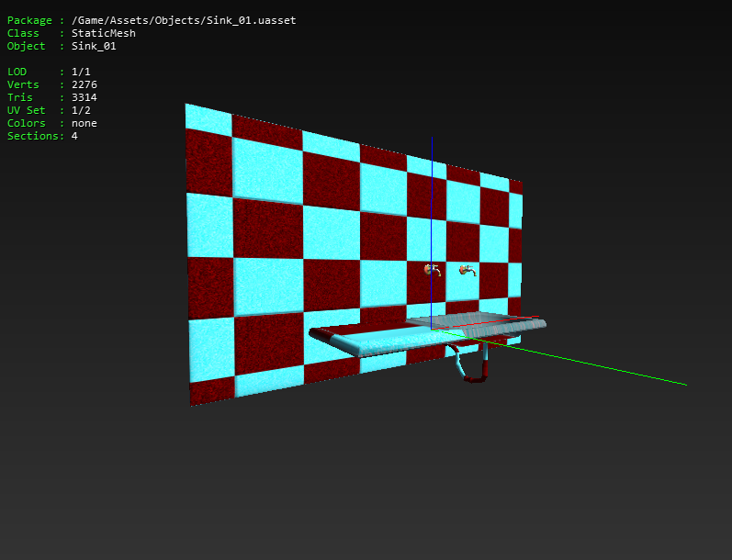Click the StaticMesh class value
732x560 pixels.
104,33
